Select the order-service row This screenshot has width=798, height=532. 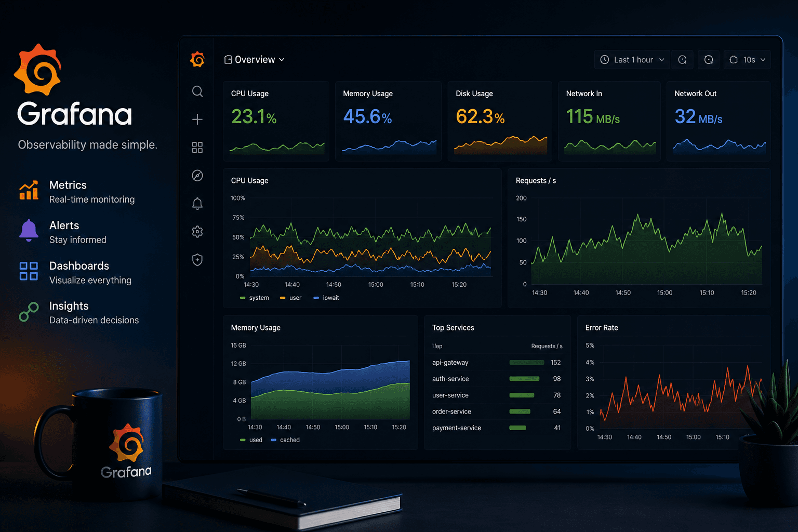(497, 411)
